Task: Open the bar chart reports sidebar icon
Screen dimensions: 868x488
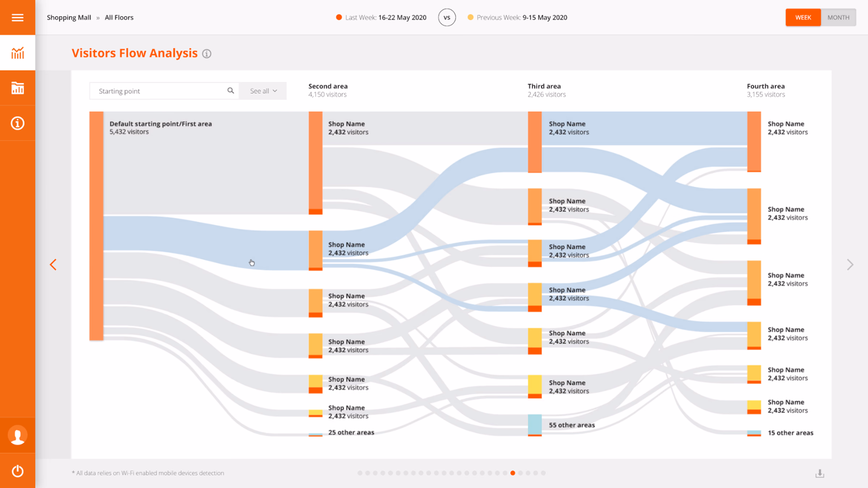Action: [x=17, y=88]
